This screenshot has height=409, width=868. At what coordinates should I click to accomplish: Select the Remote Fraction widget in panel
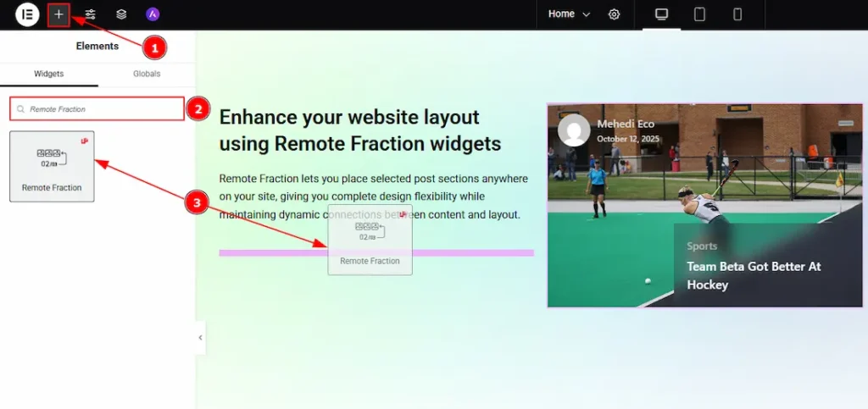pos(52,166)
